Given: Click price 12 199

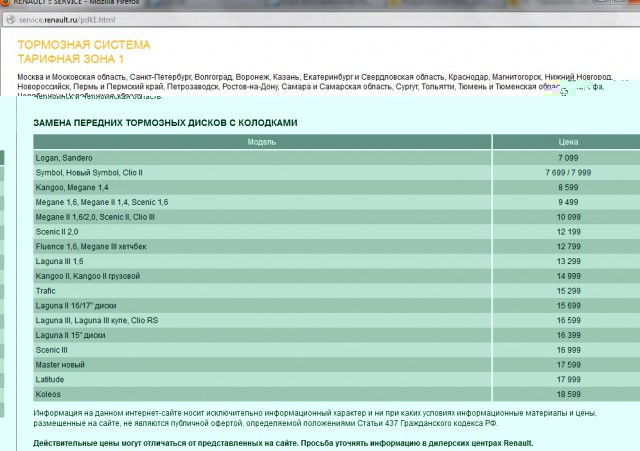Looking at the screenshot, I should point(569,232).
